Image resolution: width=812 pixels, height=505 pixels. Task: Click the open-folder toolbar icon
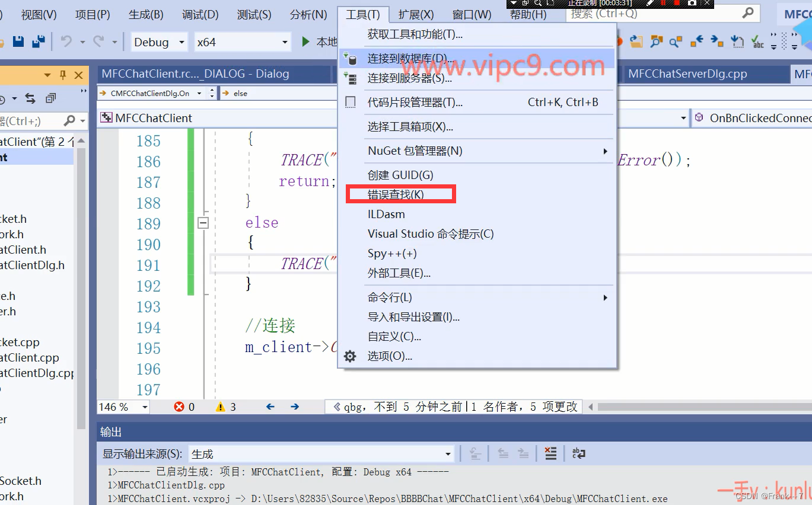[636, 41]
